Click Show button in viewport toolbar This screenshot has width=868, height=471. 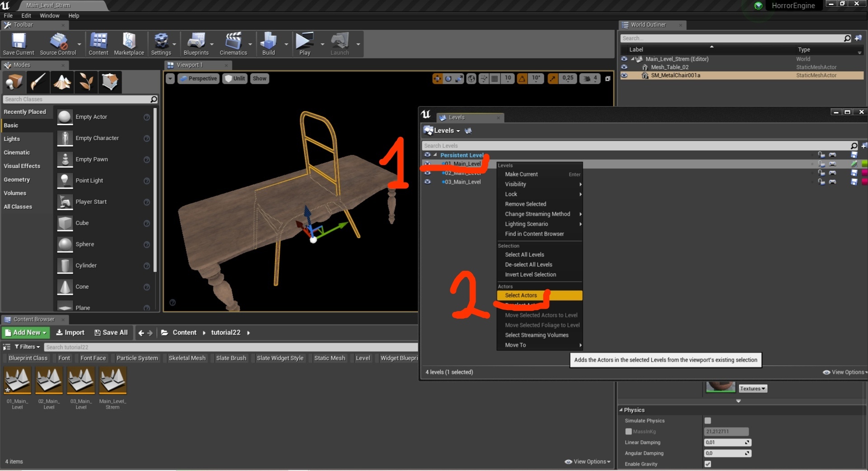point(259,79)
